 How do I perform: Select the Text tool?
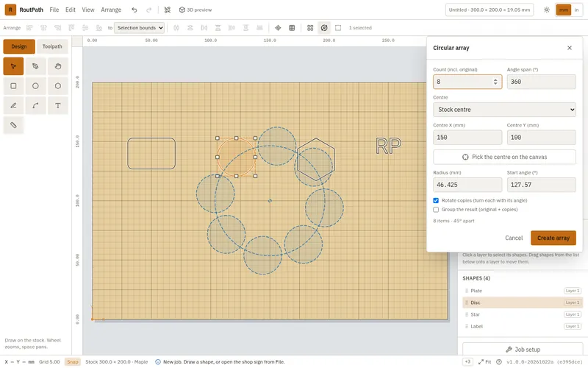[x=58, y=105]
